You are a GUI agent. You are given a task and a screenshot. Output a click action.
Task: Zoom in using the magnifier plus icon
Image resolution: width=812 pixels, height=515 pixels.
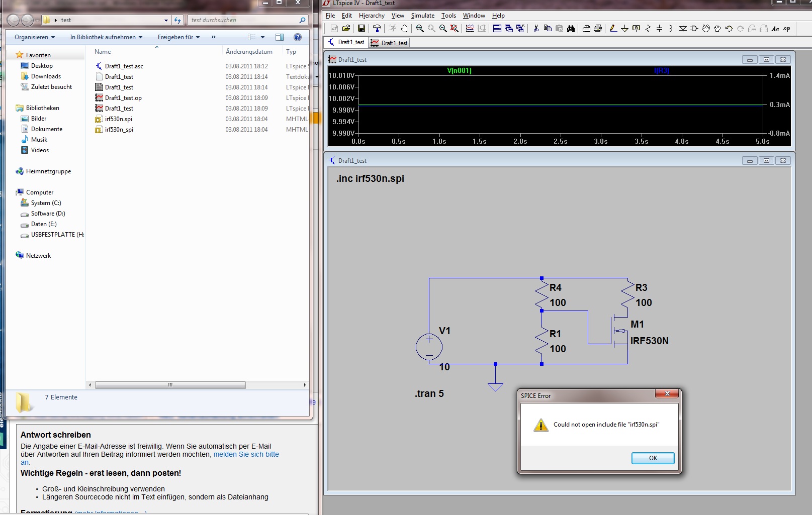click(x=420, y=29)
